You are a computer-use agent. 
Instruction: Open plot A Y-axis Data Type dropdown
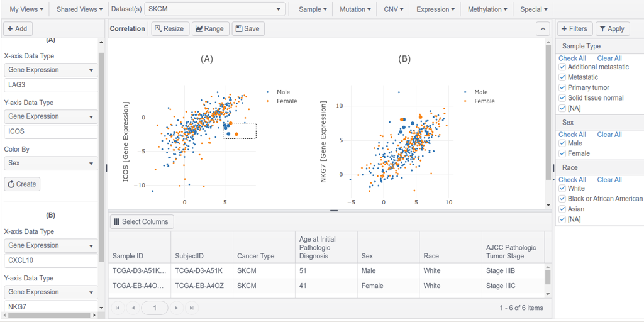tap(51, 116)
